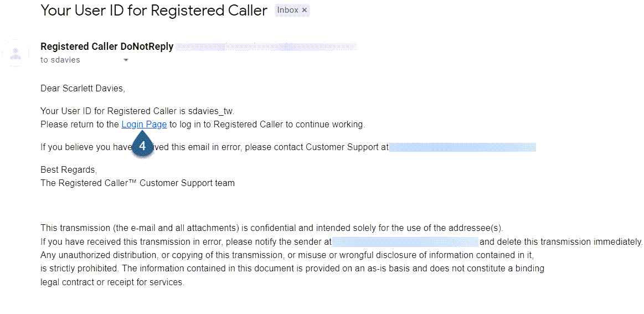Open the Login Page link

[x=144, y=125]
